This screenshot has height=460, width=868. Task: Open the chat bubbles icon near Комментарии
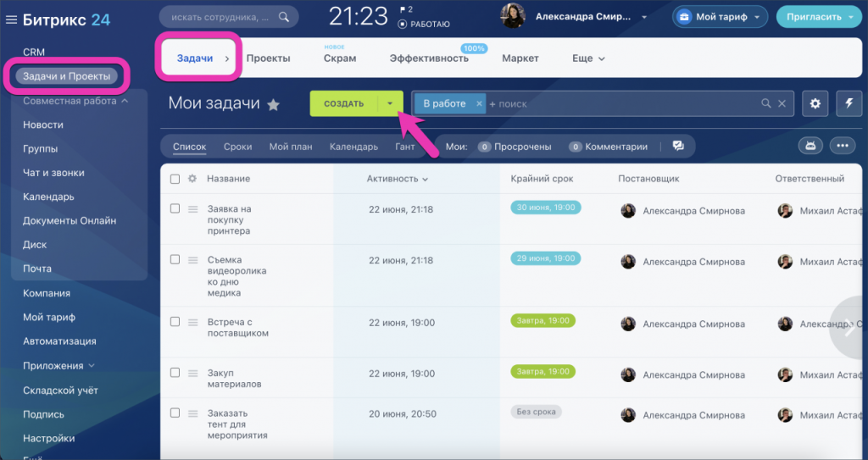(x=678, y=147)
